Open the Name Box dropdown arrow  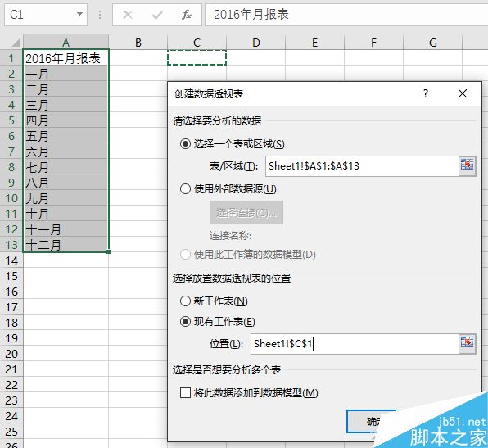click(79, 14)
